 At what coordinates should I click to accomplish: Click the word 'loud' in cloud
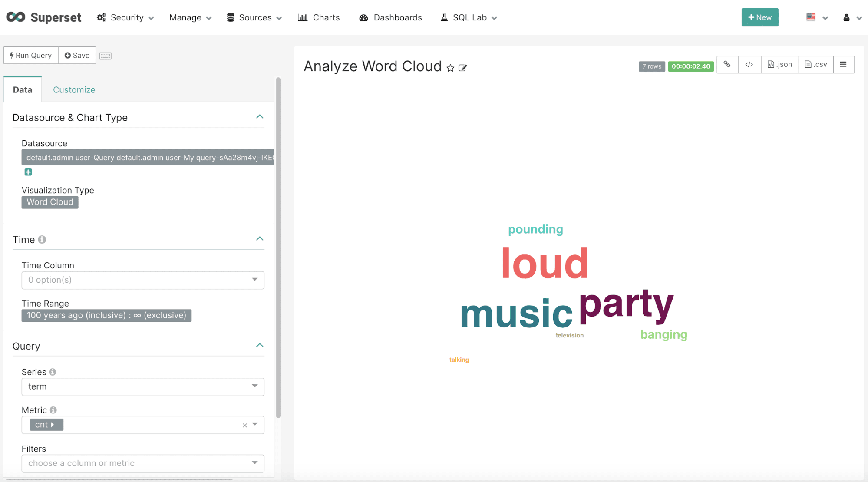[x=545, y=263]
